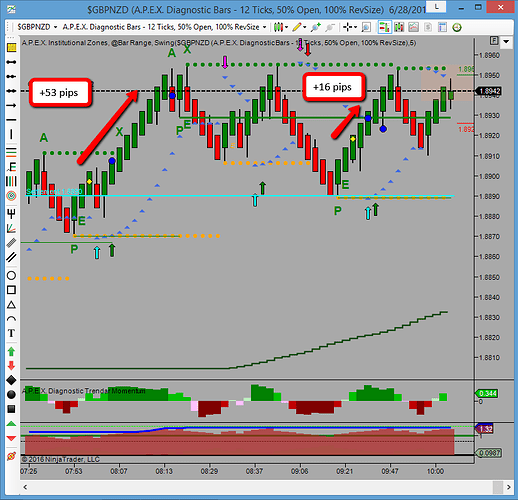Click the NinjaTrader window icon in title bar

point(11,9)
